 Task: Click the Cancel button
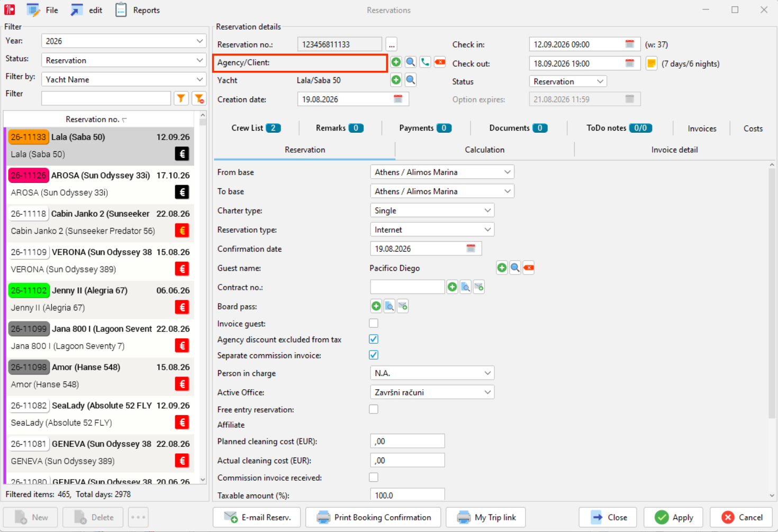coord(743,517)
